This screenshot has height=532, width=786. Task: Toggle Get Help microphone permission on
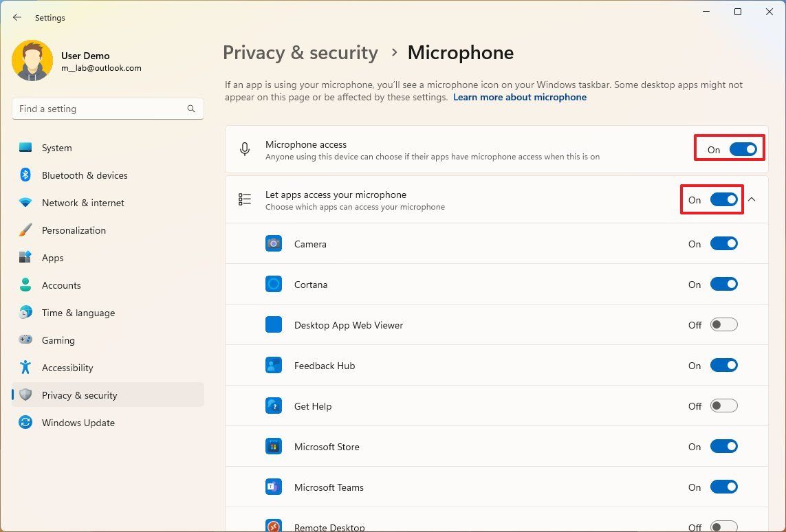[723, 406]
